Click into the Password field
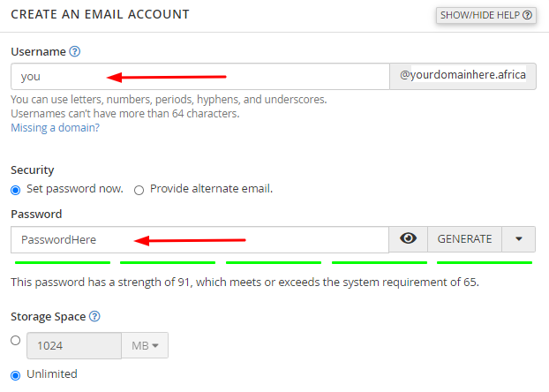The width and height of the screenshot is (549, 392). [199, 239]
